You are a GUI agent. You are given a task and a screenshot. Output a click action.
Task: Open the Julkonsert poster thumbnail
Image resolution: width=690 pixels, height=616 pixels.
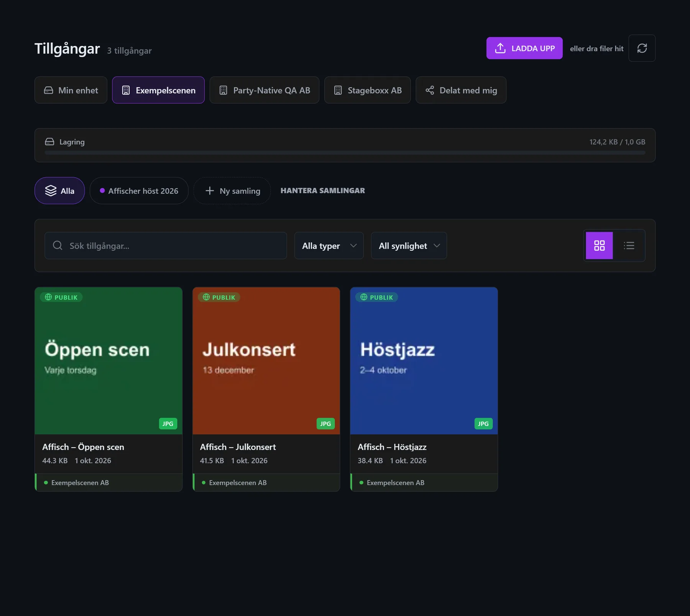266,361
